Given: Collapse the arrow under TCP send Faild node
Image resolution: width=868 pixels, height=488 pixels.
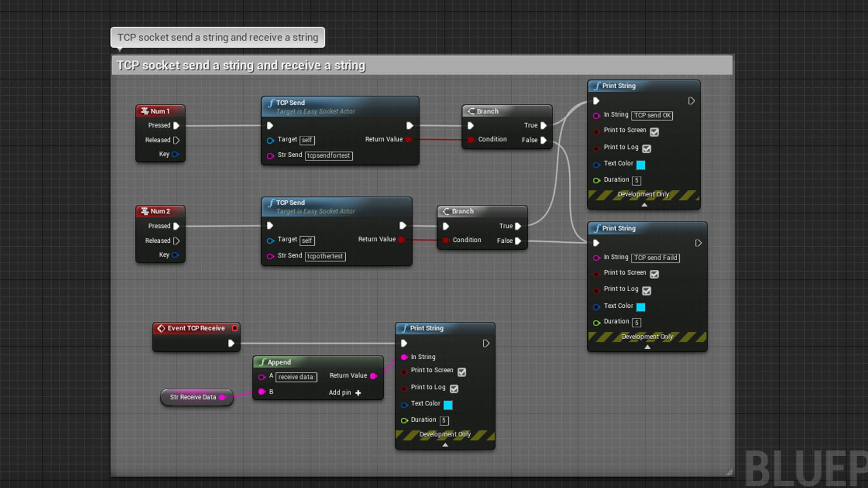Looking at the screenshot, I should click(x=647, y=347).
